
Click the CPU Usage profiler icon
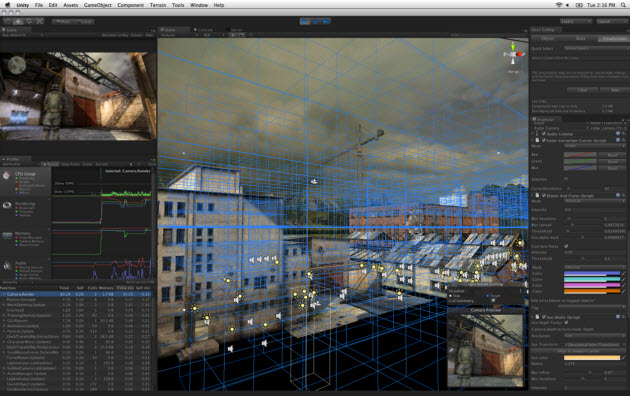pyautogui.click(x=7, y=176)
